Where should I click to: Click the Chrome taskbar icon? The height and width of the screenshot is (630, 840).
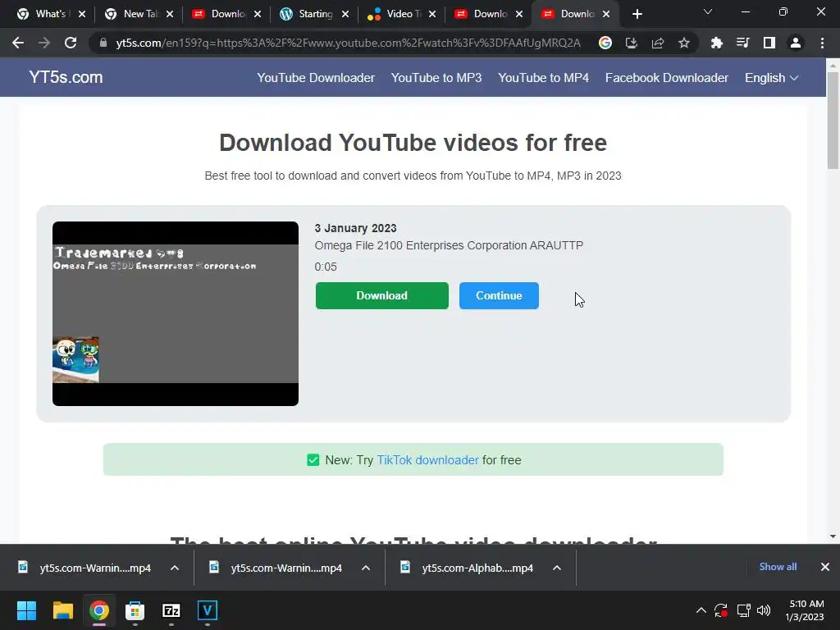click(99, 610)
